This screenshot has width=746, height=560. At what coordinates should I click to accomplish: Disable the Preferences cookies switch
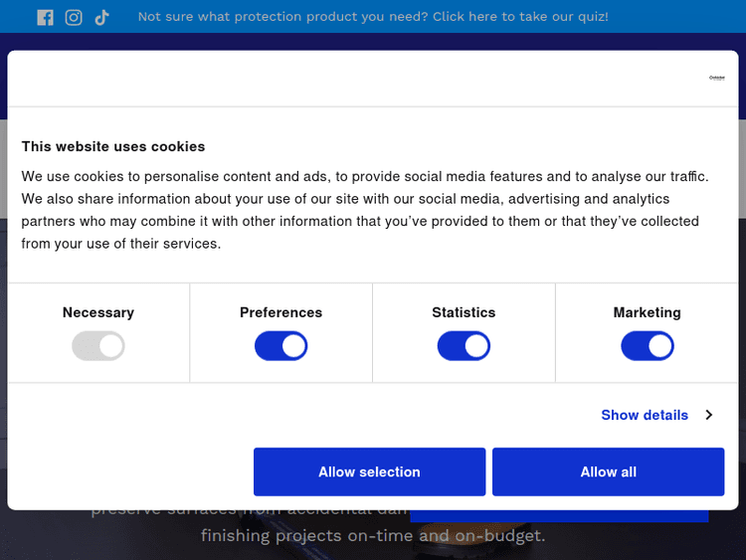[280, 346]
